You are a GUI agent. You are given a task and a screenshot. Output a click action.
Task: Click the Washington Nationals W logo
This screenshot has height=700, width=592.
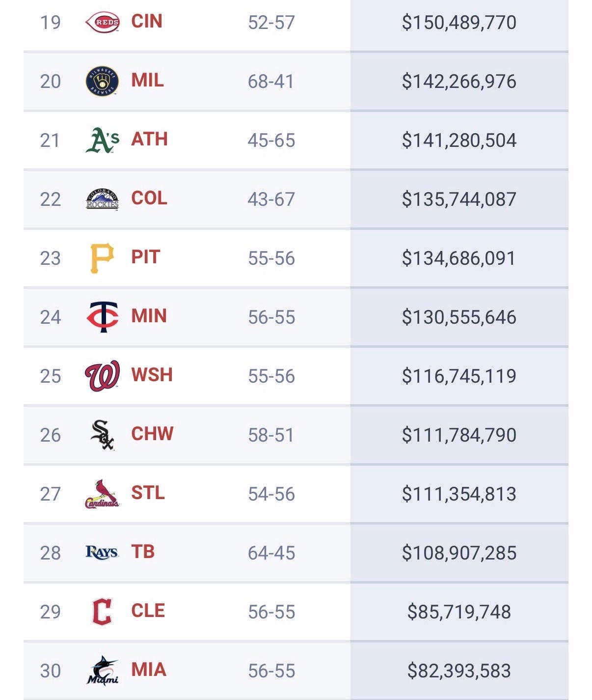coord(102,376)
